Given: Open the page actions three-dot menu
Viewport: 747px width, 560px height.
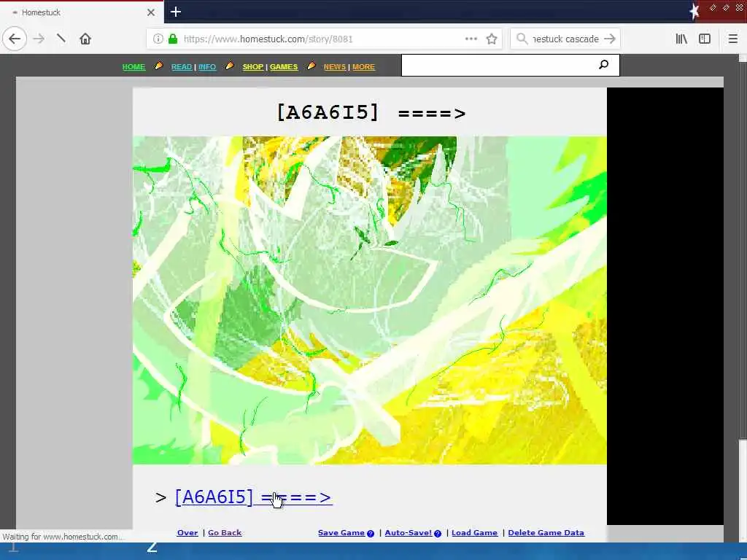Looking at the screenshot, I should [x=471, y=39].
